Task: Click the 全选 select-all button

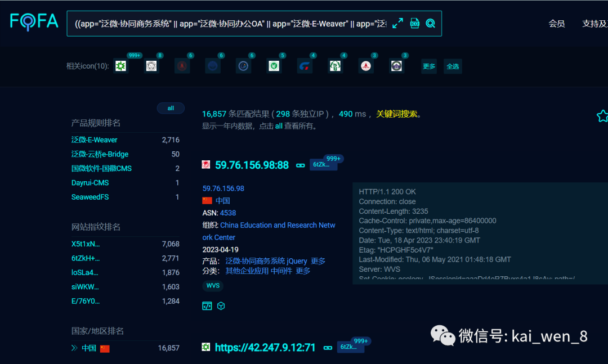Action: tap(453, 66)
